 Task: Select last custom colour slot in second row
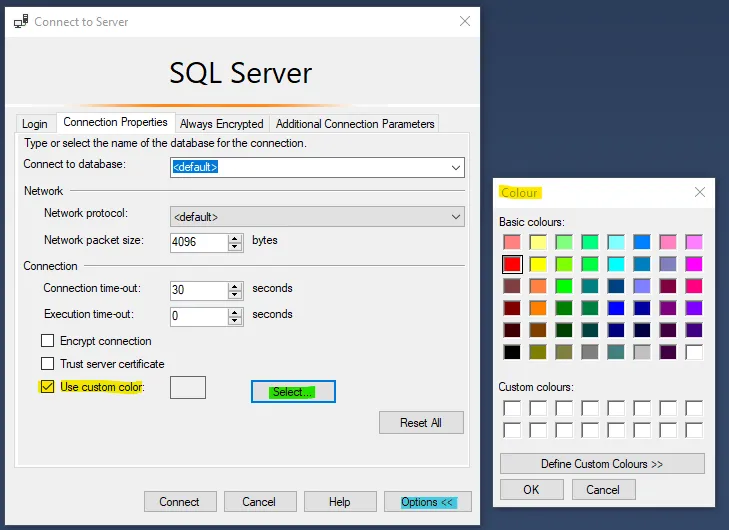[694, 430]
